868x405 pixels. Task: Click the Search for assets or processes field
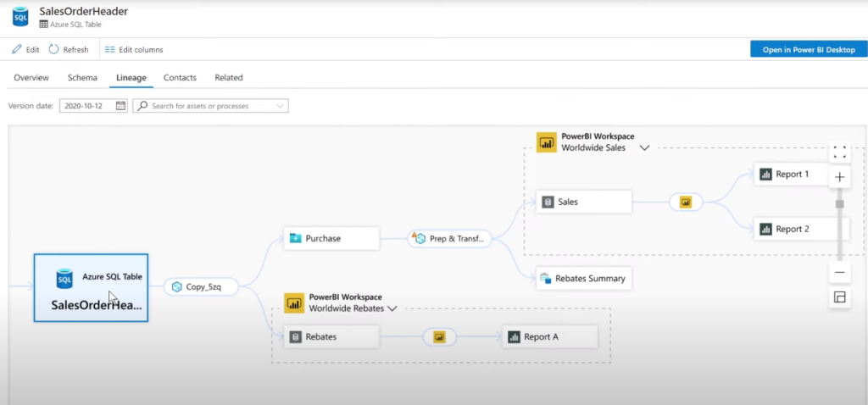tap(210, 106)
